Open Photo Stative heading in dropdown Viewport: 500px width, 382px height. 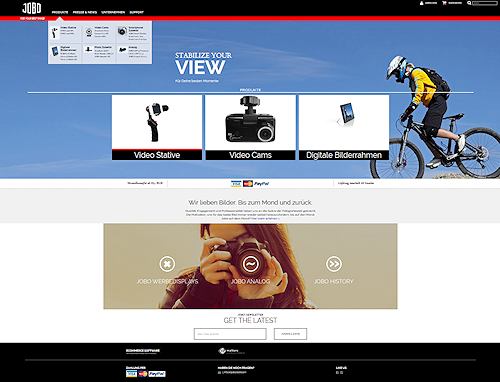tap(103, 47)
